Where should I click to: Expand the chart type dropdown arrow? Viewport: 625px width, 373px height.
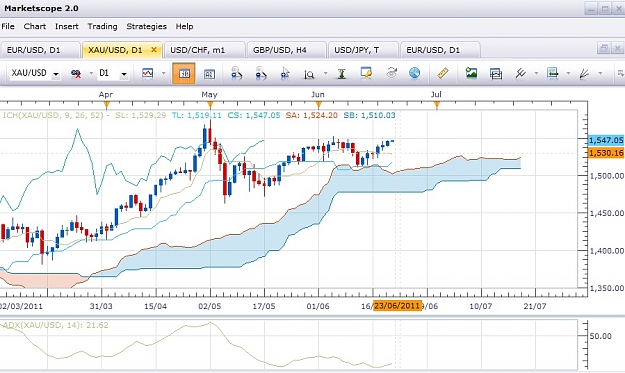pos(163,73)
